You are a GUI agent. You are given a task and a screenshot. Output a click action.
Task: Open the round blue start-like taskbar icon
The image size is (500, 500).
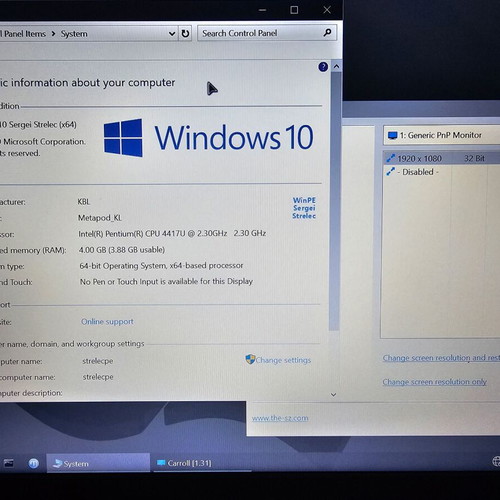(33, 463)
